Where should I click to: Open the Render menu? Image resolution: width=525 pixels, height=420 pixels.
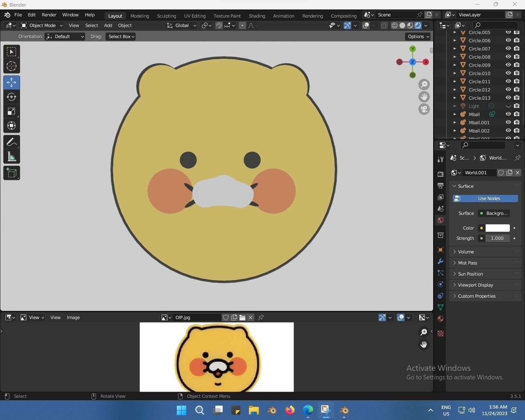coord(49,15)
